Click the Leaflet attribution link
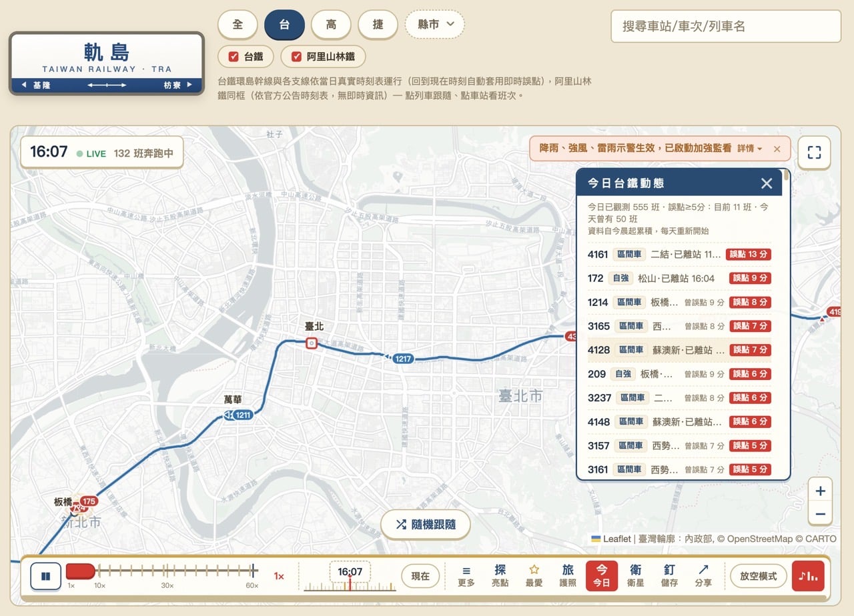The width and height of the screenshot is (854, 616). (x=611, y=539)
